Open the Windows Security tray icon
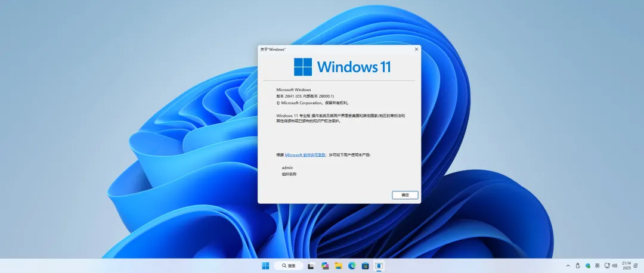The height and width of the screenshot is (273, 644). point(588,266)
